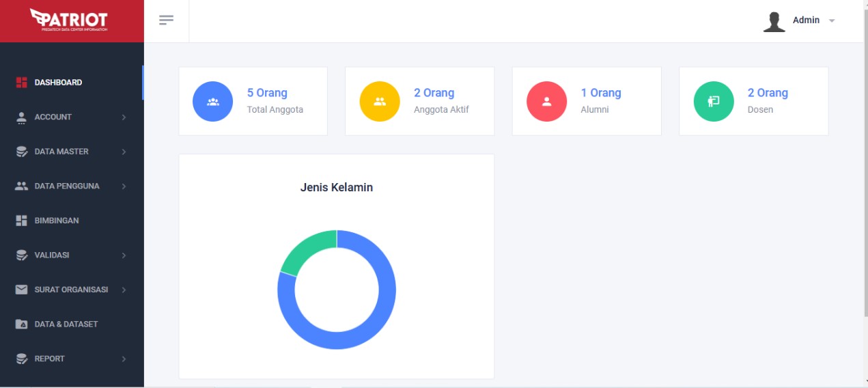Click the Admin user avatar icon

click(x=774, y=21)
